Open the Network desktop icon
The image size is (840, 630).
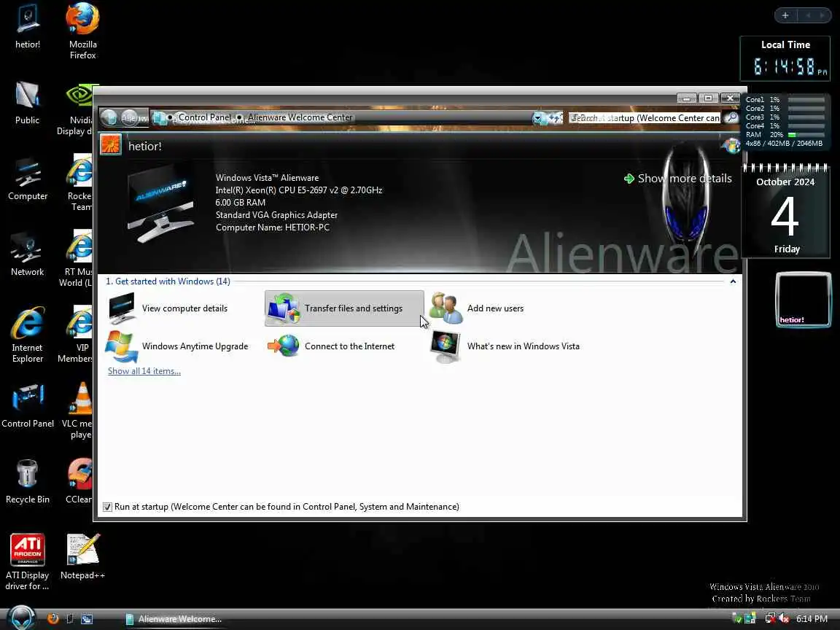click(x=27, y=254)
